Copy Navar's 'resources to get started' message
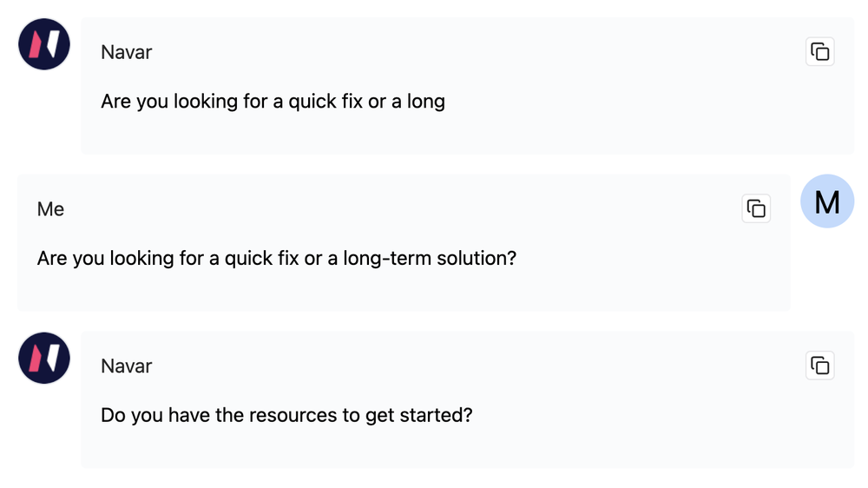868x488 pixels. pyautogui.click(x=820, y=366)
